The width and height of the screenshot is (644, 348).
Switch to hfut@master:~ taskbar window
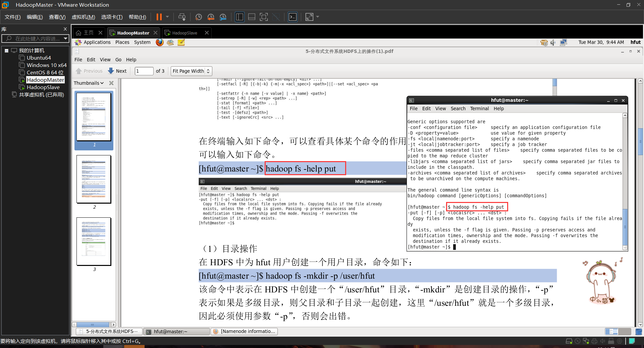(x=177, y=331)
